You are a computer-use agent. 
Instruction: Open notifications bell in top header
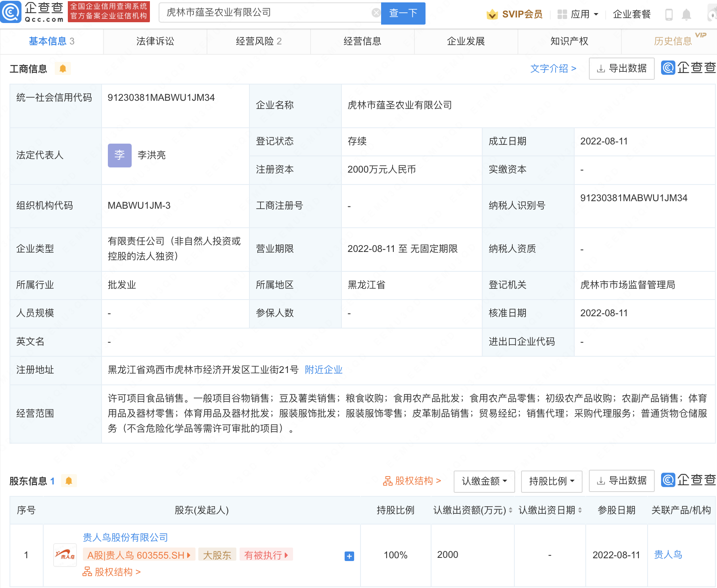tap(686, 15)
